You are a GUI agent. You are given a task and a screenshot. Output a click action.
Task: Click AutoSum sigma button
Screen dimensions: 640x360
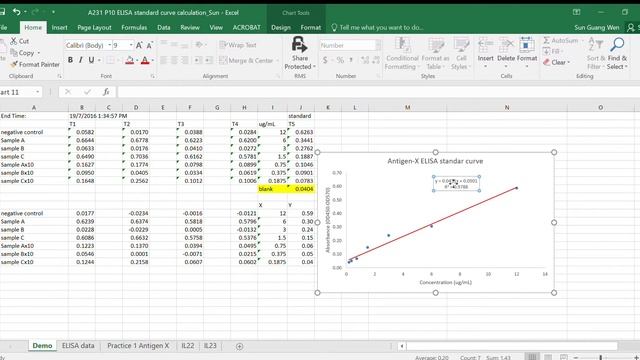[561, 40]
